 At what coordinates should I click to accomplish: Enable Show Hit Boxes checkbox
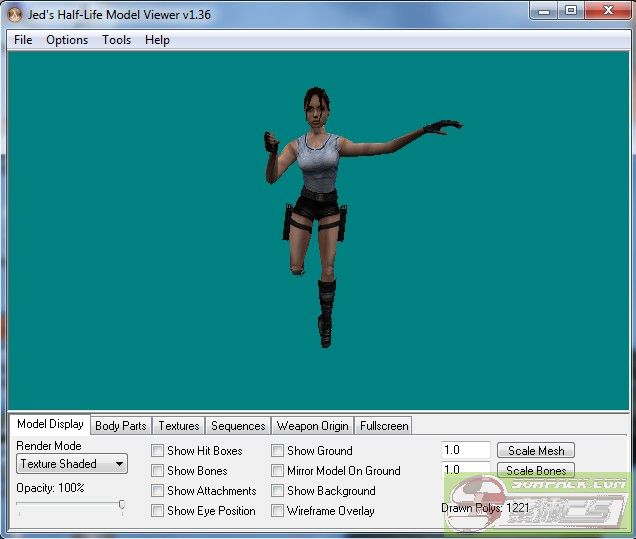158,451
